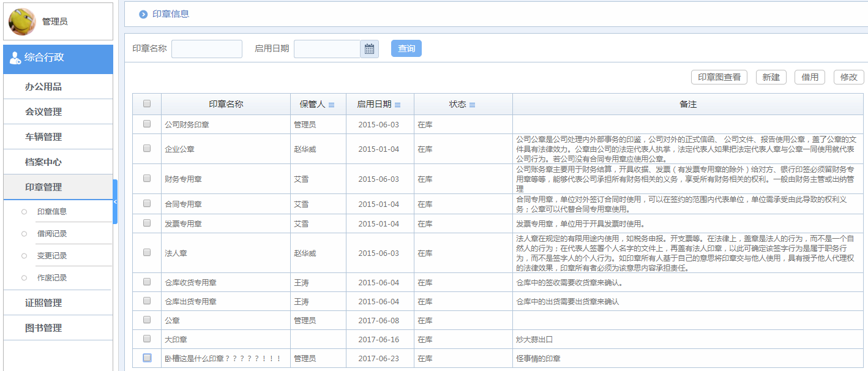
Task: Open the 作废记录 submenu item
Action: click(52, 278)
